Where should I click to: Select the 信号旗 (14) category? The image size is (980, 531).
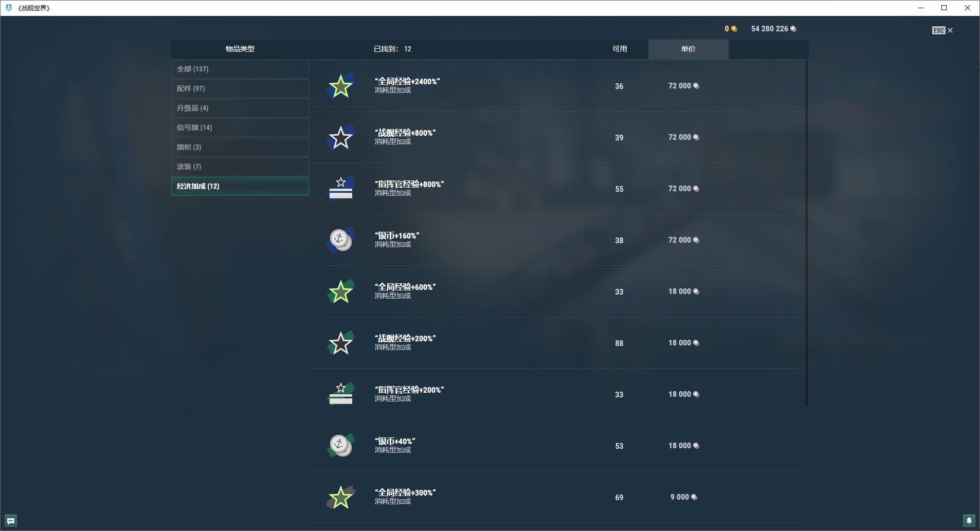tap(240, 127)
